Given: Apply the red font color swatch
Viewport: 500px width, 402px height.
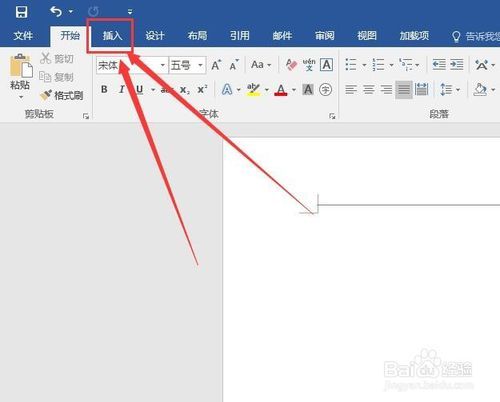Looking at the screenshot, I should 281,90.
